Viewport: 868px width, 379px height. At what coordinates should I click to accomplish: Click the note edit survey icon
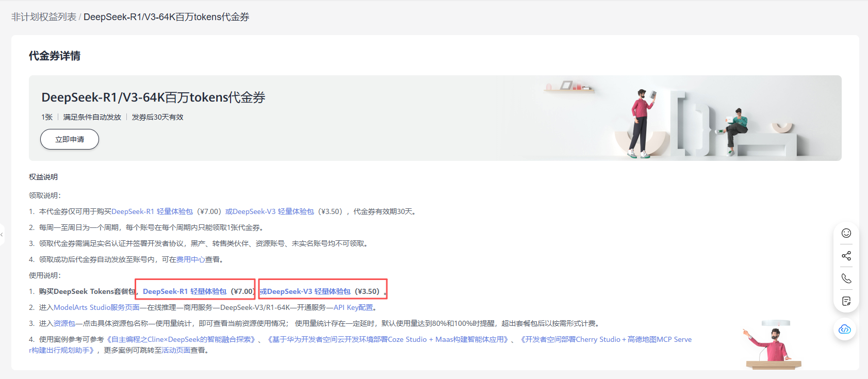click(846, 301)
